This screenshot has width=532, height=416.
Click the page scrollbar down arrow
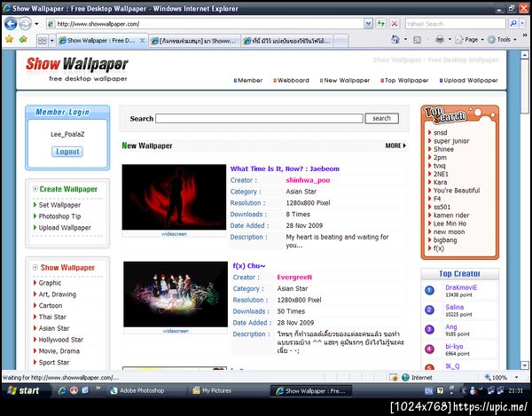pos(525,365)
